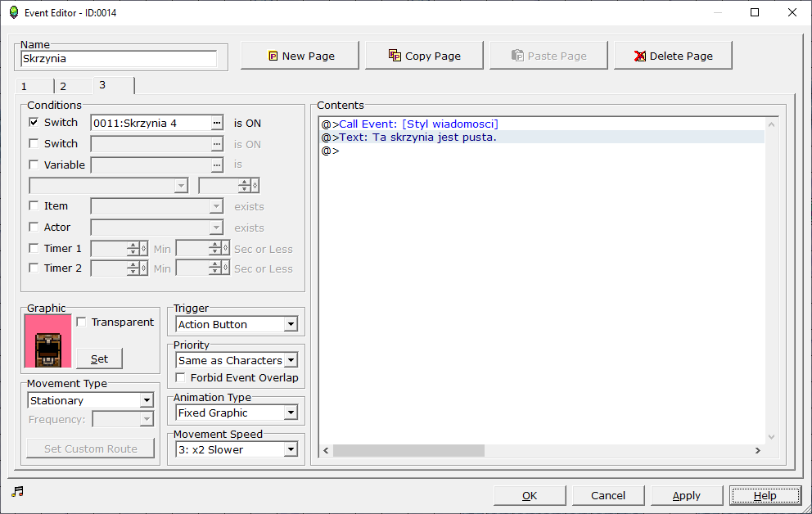Click the Event Editor title bar icon
812x514 pixels.
tap(13, 12)
